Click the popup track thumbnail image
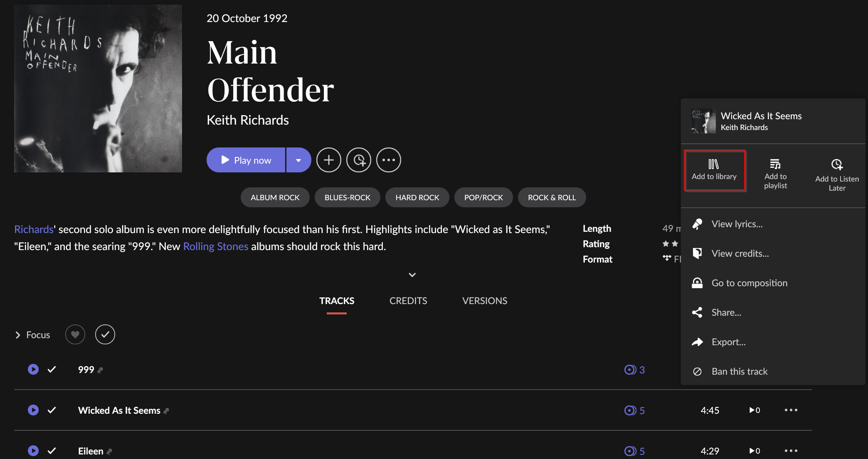Image resolution: width=868 pixels, height=459 pixels. (703, 121)
